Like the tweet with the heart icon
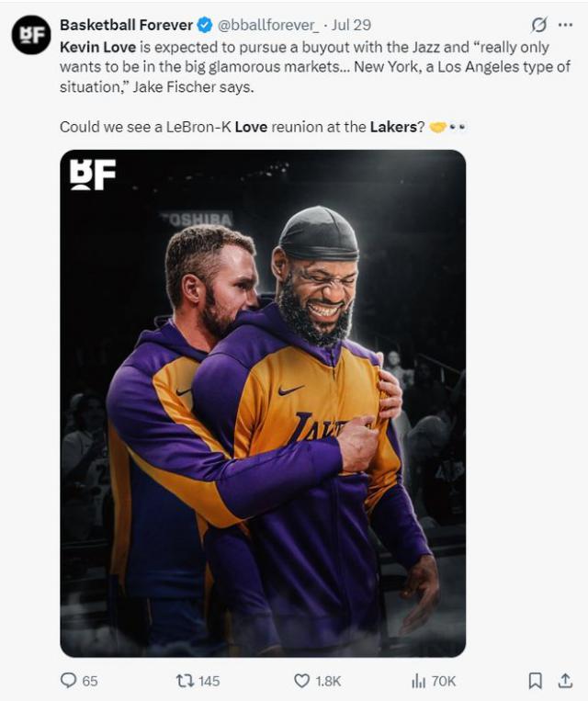Screen dimensions: 588x701 point(301,681)
